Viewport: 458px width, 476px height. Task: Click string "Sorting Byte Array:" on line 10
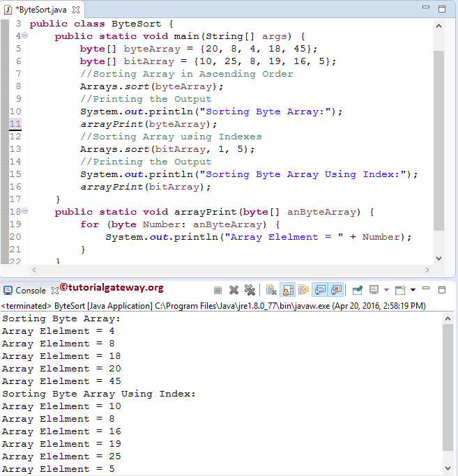click(265, 112)
